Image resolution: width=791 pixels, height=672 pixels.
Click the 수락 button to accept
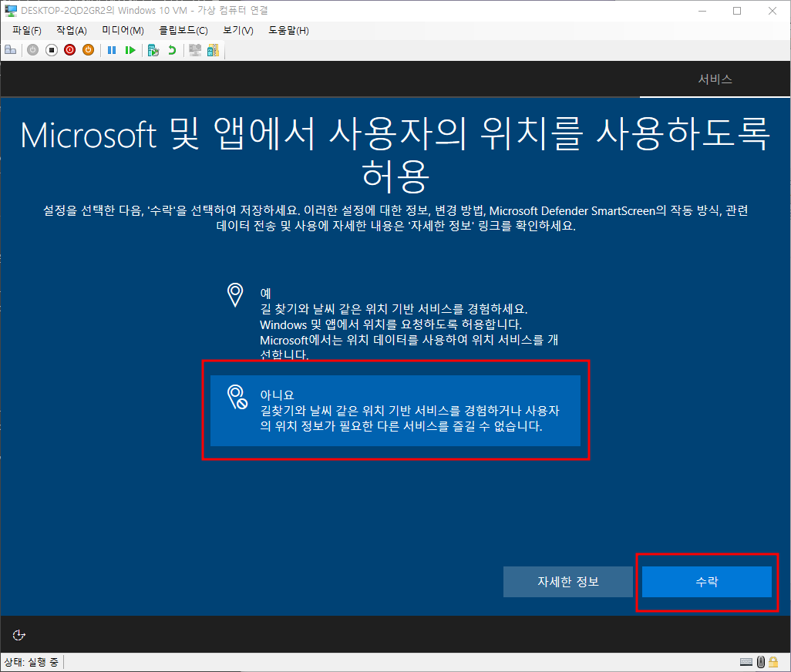coord(707,582)
